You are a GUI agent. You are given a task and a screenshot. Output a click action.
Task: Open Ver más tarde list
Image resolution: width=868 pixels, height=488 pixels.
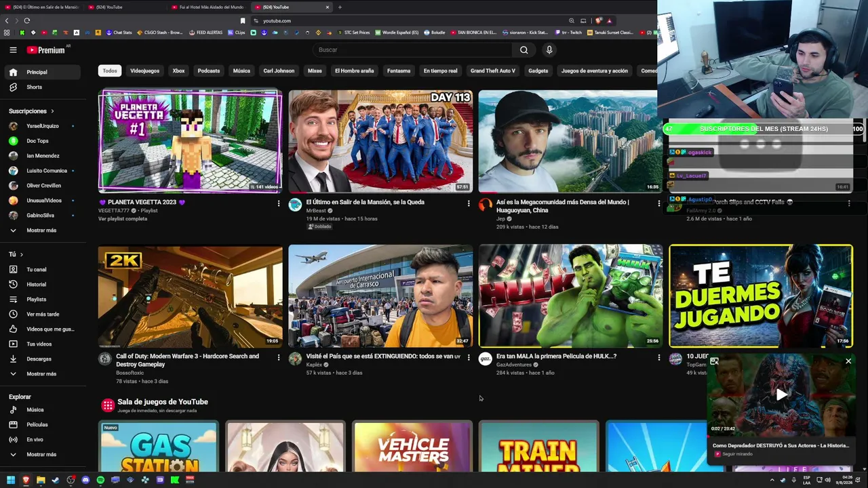(x=43, y=314)
